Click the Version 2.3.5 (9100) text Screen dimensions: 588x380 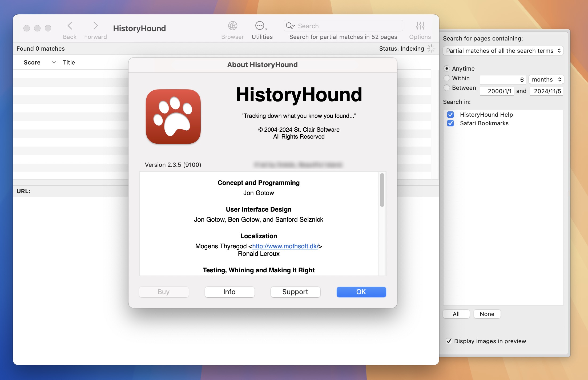coord(173,165)
